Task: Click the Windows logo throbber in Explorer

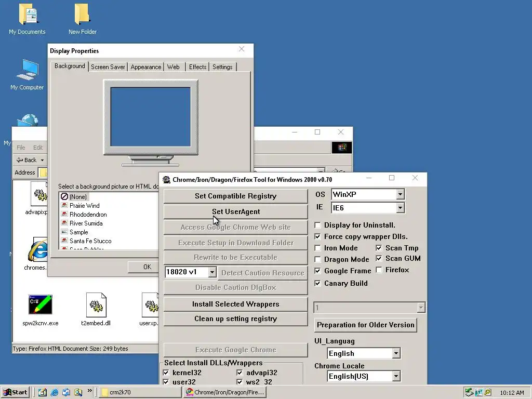Action: click(x=342, y=147)
